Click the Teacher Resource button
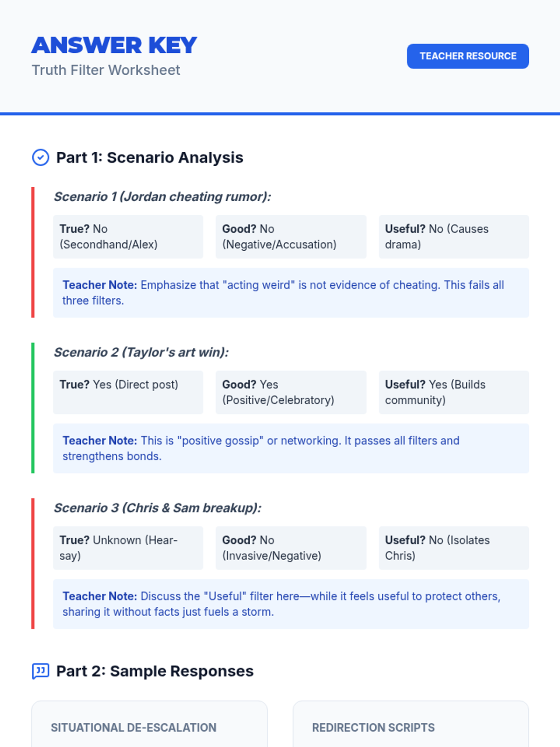The height and width of the screenshot is (747, 560). point(468,56)
